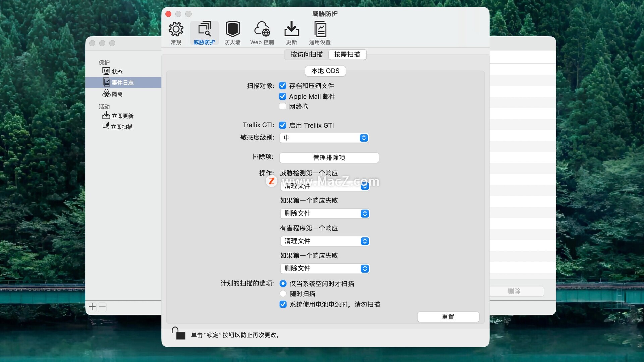644x362 pixels.
Task: Click the 重置 reset button
Action: [x=448, y=317]
